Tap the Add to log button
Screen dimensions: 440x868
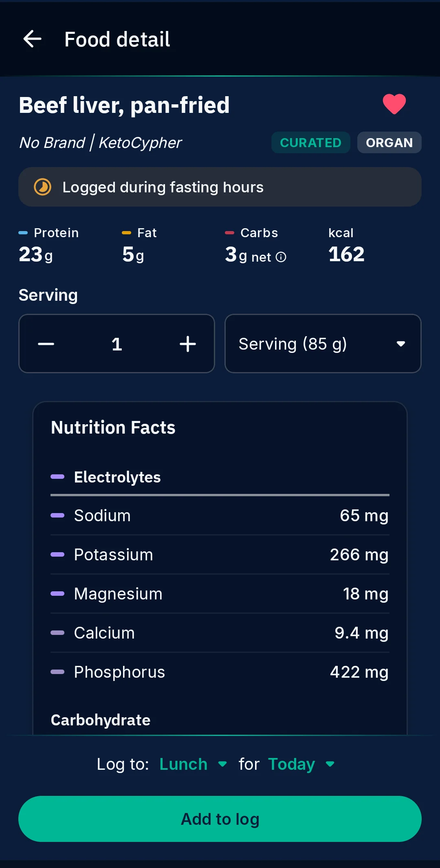[x=220, y=819]
